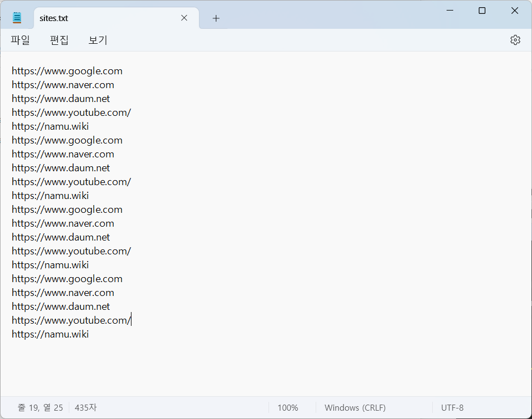Click the 435자 character count
532x419 pixels.
point(85,407)
